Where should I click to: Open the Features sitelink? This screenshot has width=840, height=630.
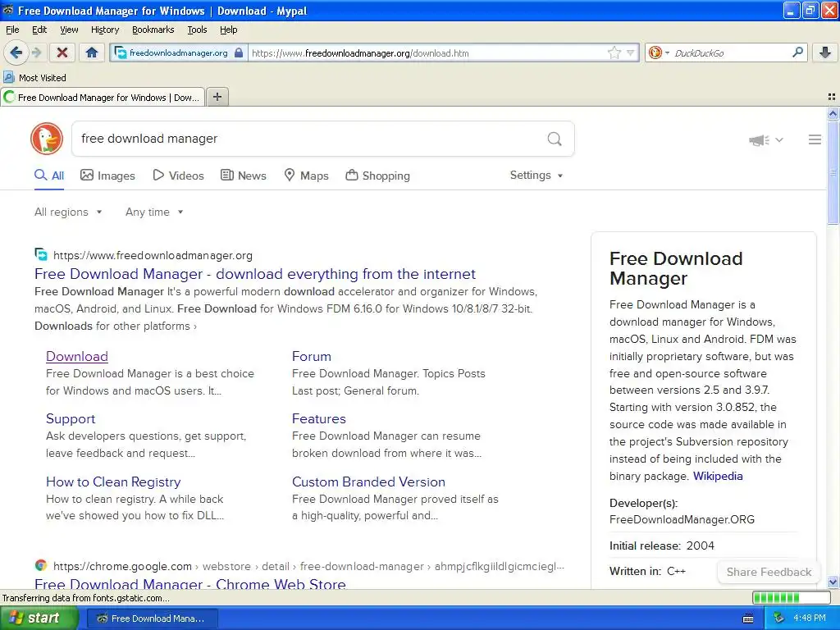[319, 418]
